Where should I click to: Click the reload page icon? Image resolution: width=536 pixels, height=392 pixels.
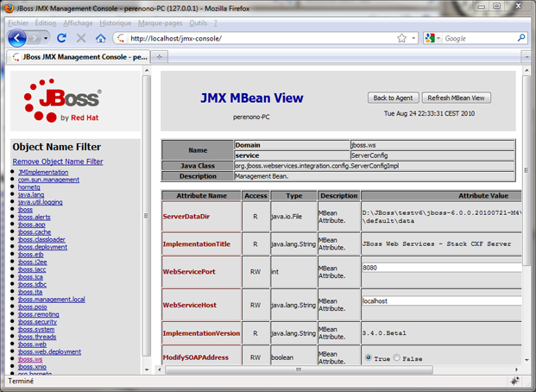point(62,39)
